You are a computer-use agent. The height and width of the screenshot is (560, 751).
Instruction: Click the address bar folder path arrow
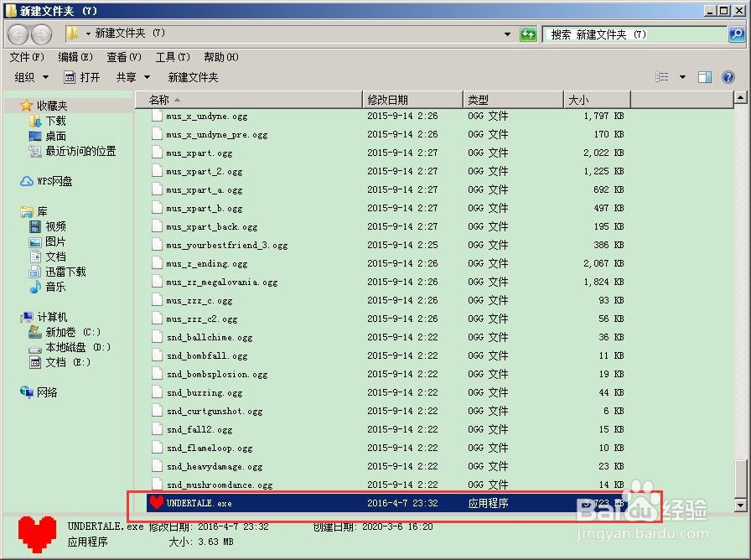coord(88,34)
